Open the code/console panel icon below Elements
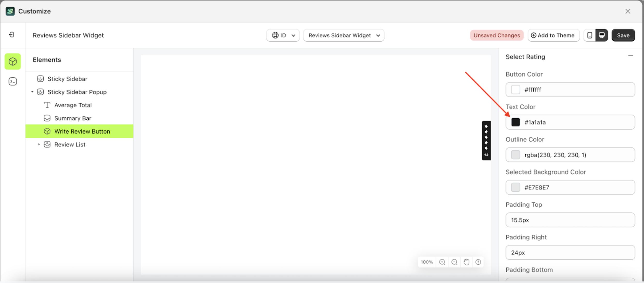 (12, 81)
